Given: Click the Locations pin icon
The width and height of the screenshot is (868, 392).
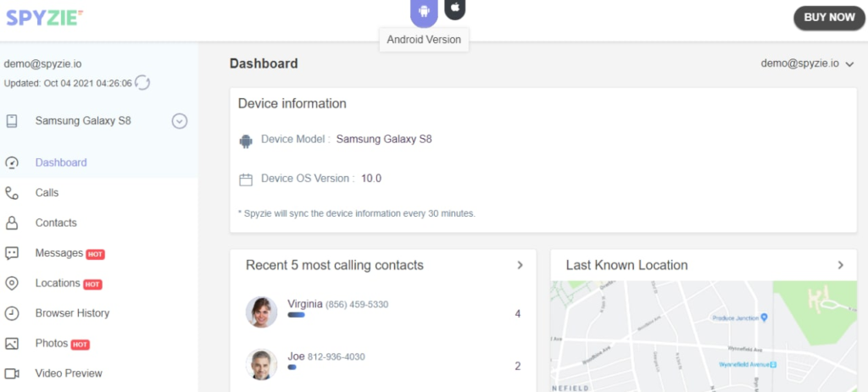Looking at the screenshot, I should pos(12,283).
